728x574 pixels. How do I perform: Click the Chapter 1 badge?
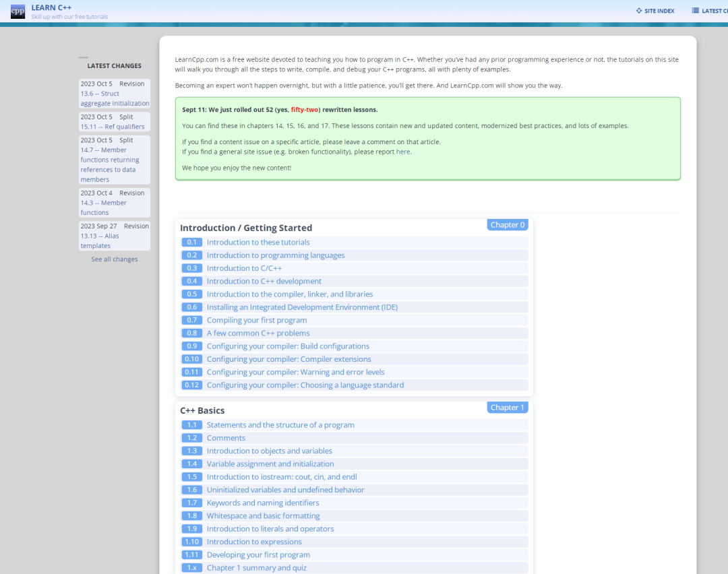click(x=508, y=408)
